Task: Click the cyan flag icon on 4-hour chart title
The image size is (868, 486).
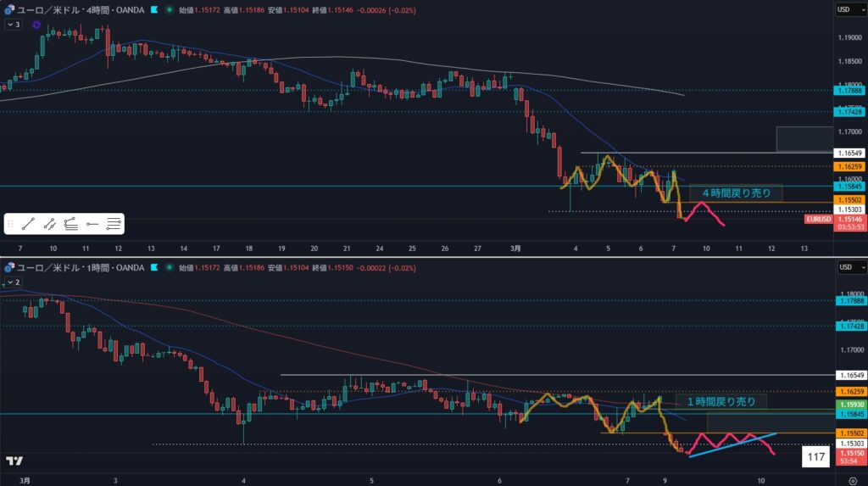Action: click(153, 10)
